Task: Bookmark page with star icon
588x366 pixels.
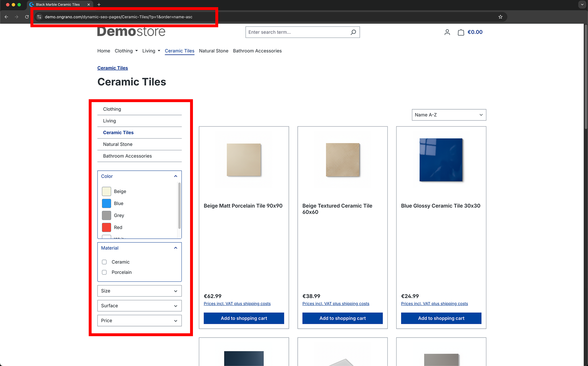Action: [x=500, y=17]
